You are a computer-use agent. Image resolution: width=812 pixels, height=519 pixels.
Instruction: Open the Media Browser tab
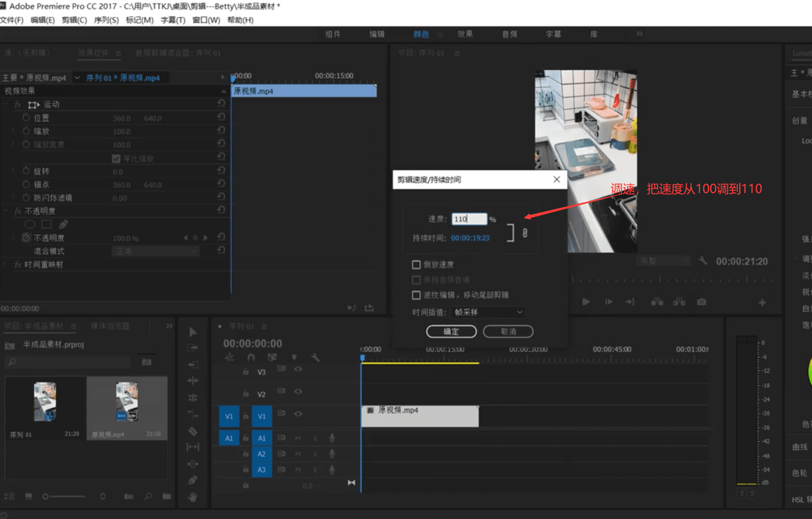click(110, 326)
